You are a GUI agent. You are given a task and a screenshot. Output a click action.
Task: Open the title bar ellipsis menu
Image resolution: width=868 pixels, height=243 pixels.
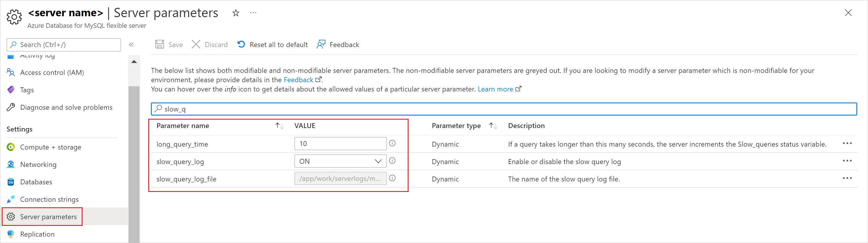(x=253, y=13)
